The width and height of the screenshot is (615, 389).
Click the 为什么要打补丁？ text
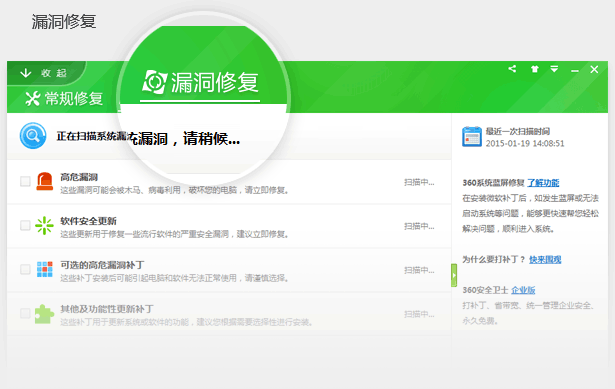(x=494, y=260)
